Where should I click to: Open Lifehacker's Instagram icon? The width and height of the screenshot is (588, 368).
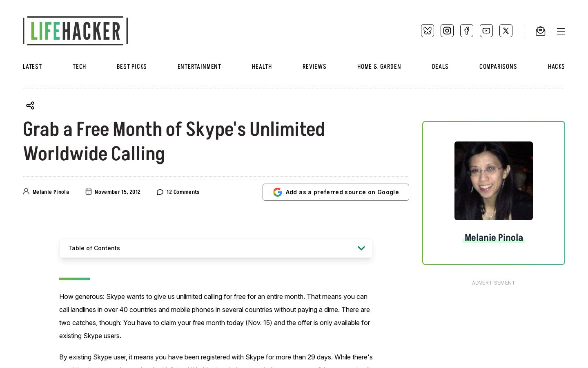(447, 31)
